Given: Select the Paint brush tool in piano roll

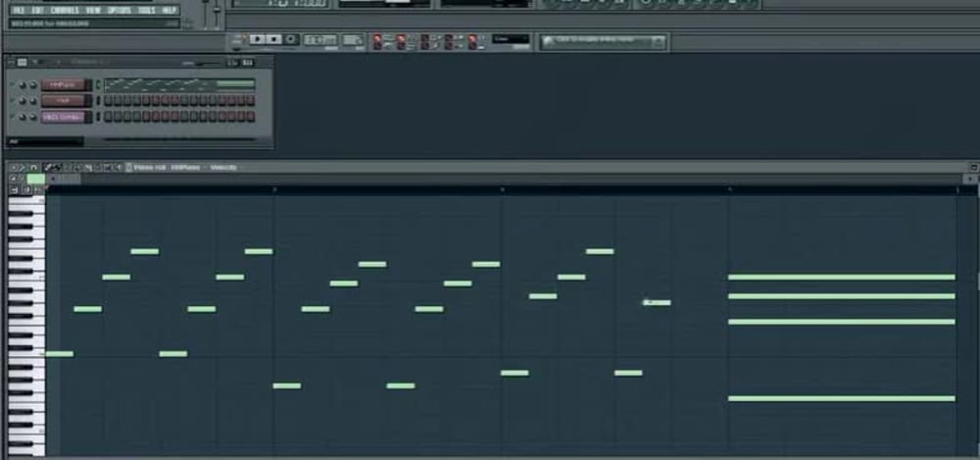Looking at the screenshot, I should point(57,168).
